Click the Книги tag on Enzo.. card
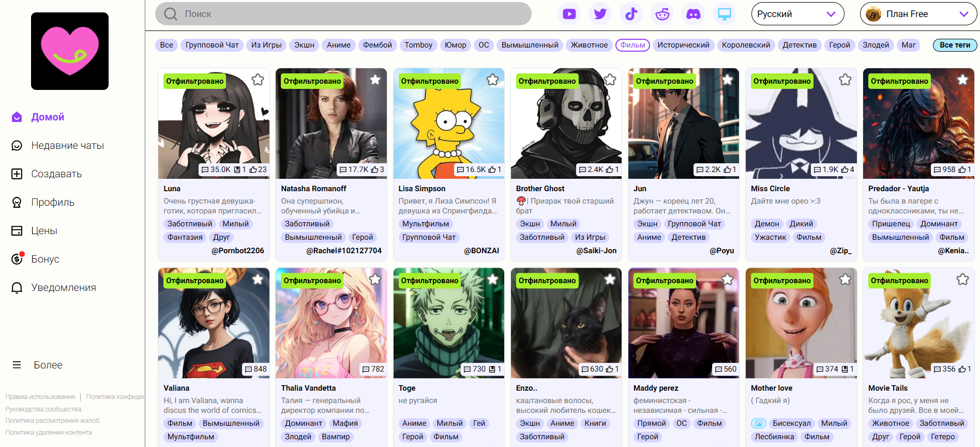This screenshot has width=980, height=447. point(595,423)
